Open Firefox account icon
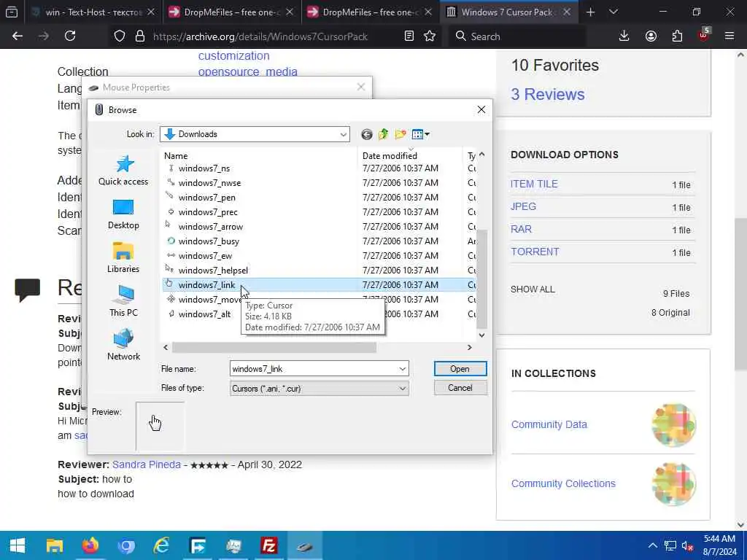Viewport: 747px width, 560px height. (651, 36)
